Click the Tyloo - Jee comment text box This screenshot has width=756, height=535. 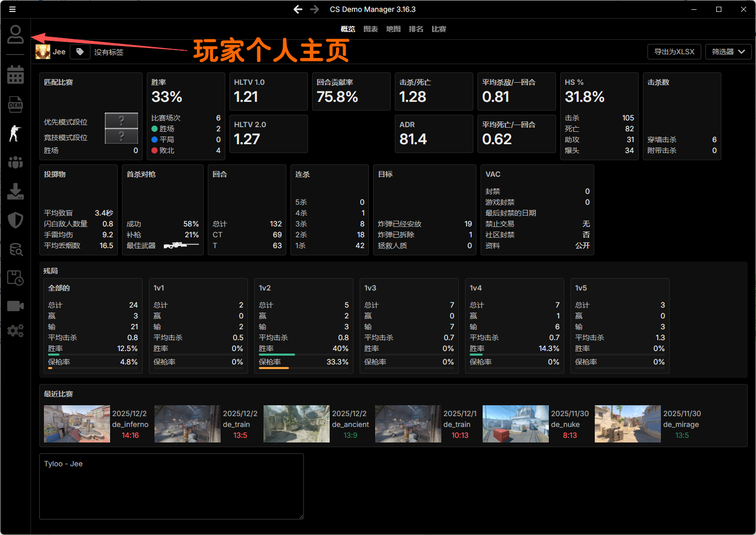pyautogui.click(x=171, y=486)
